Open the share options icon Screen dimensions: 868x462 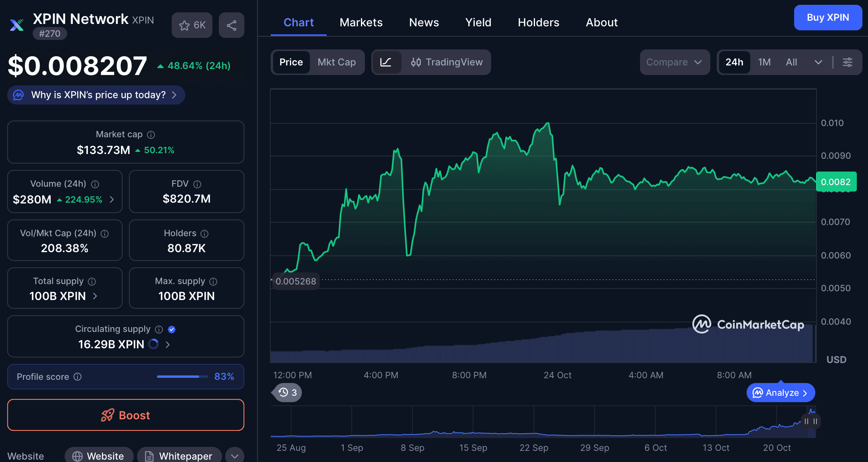[232, 25]
